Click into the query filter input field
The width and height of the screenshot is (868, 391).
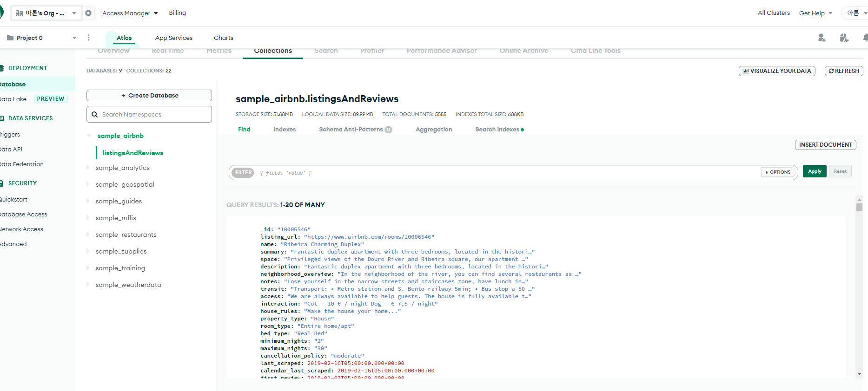(507, 173)
